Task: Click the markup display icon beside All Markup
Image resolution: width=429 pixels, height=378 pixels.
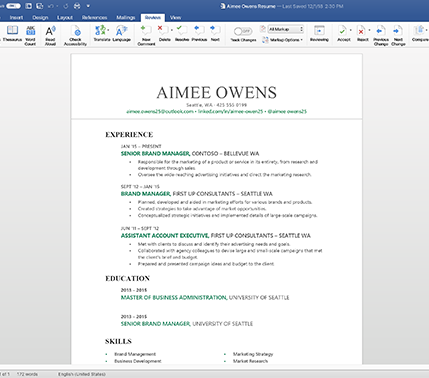Action: coord(263,29)
